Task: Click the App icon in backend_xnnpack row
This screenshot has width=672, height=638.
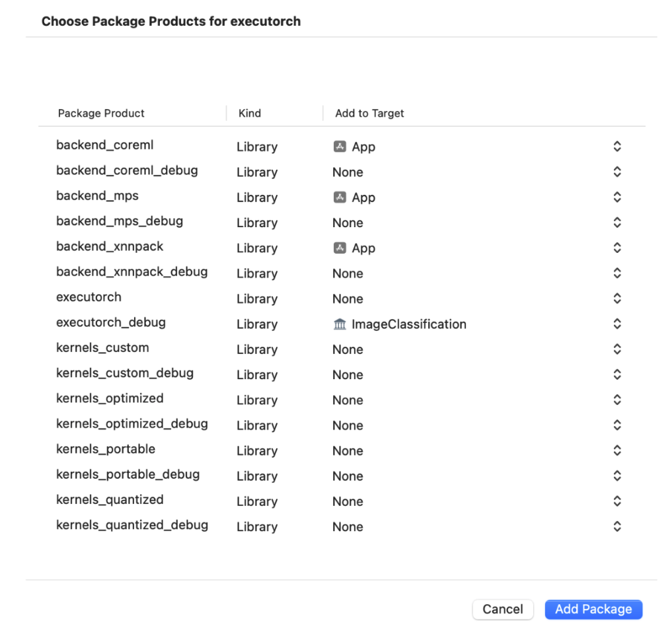Action: click(340, 248)
